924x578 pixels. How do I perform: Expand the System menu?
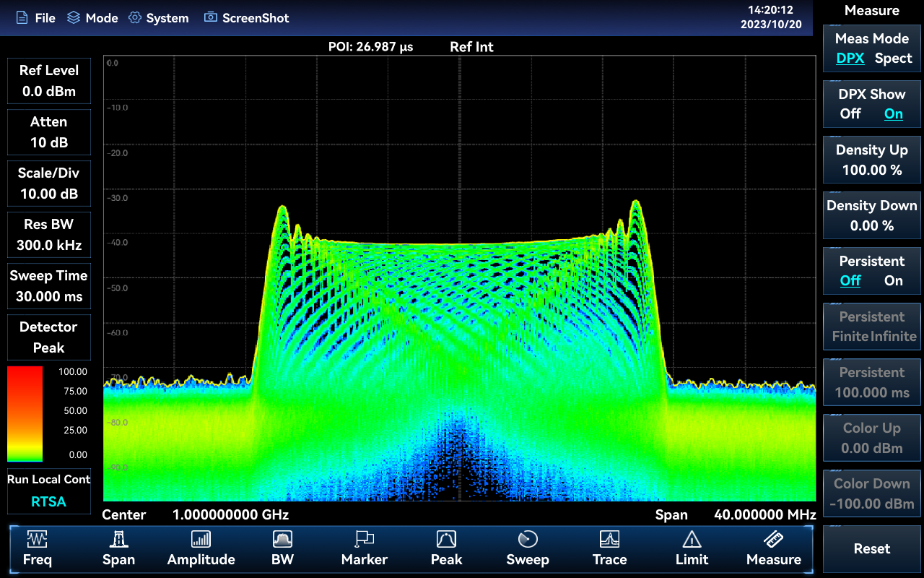pyautogui.click(x=158, y=18)
